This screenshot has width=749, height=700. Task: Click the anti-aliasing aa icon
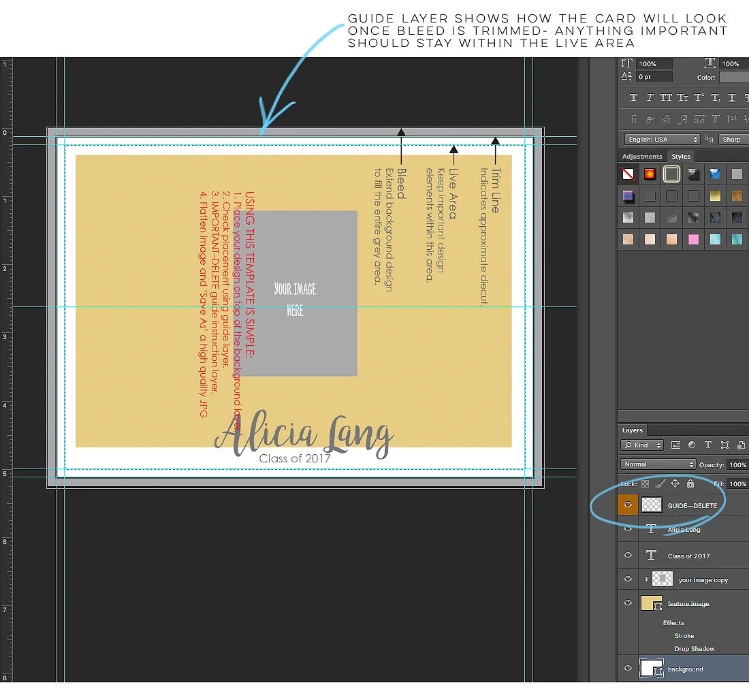click(709, 139)
